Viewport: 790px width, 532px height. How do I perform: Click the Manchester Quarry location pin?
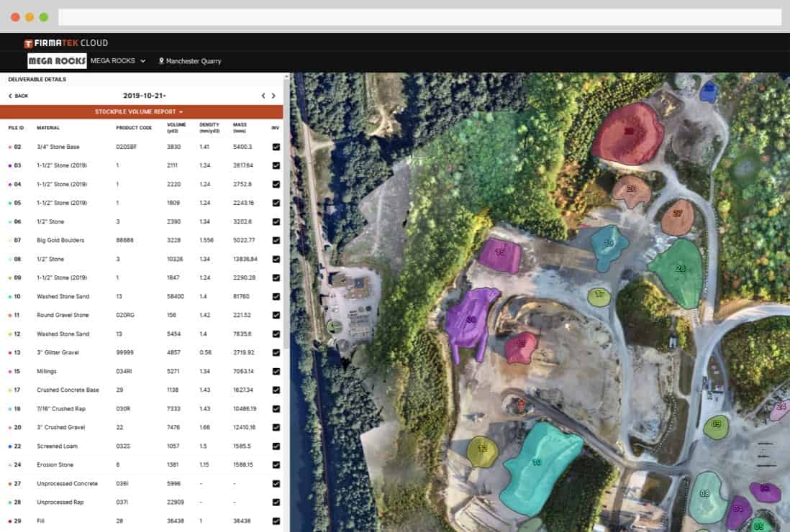(x=161, y=61)
